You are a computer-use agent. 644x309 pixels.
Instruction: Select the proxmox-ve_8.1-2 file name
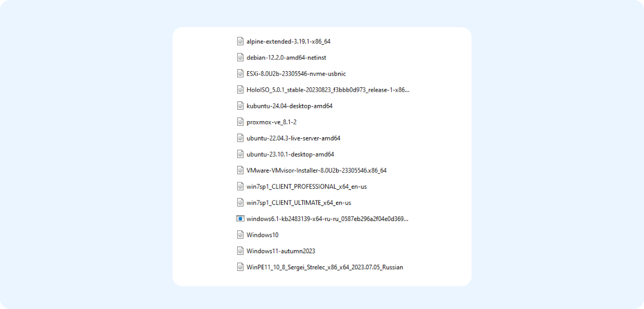[272, 122]
